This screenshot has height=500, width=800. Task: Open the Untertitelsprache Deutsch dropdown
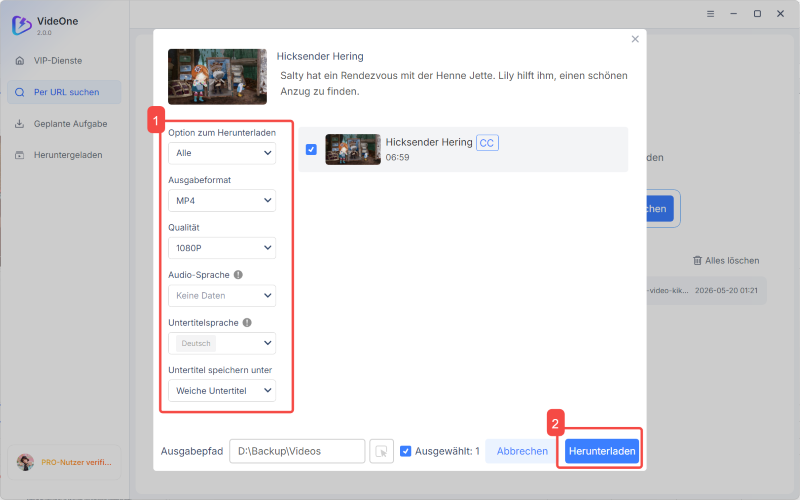tap(222, 343)
